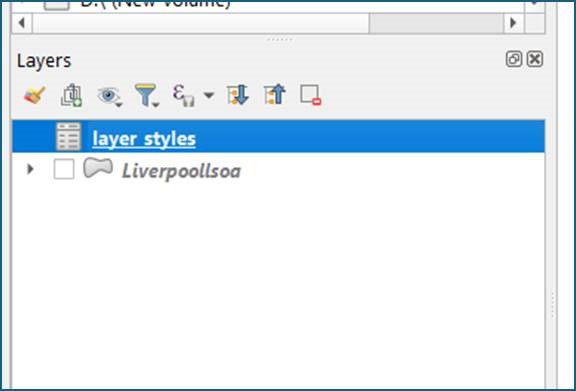Viewport: 576px width, 391px height.
Task: Select the Liverpoollsoa layer name
Action: point(181,171)
